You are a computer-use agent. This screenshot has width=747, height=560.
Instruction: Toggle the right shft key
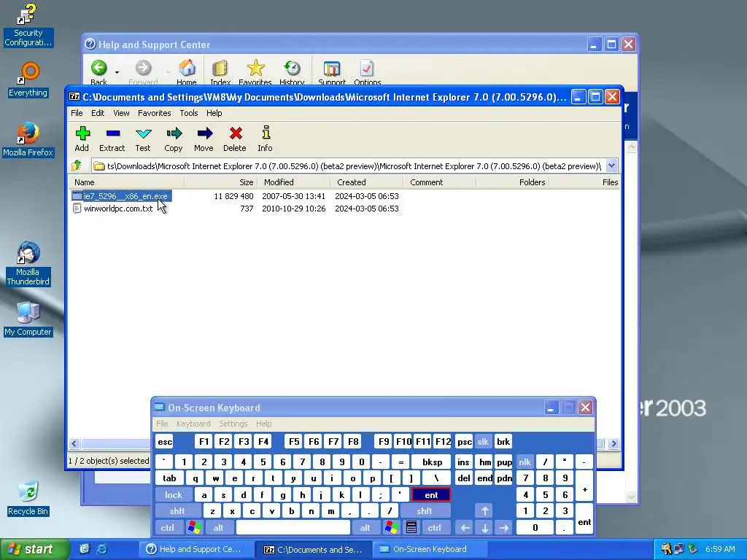tap(425, 511)
